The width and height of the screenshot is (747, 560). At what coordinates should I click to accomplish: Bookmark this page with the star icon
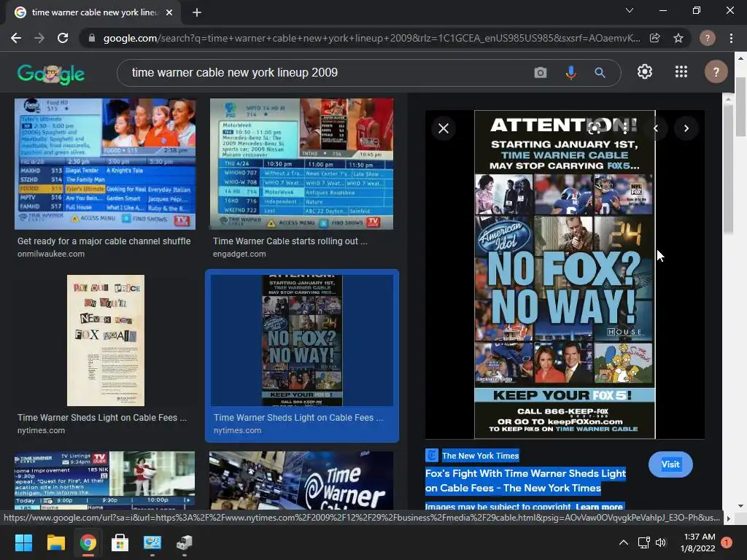(x=678, y=38)
